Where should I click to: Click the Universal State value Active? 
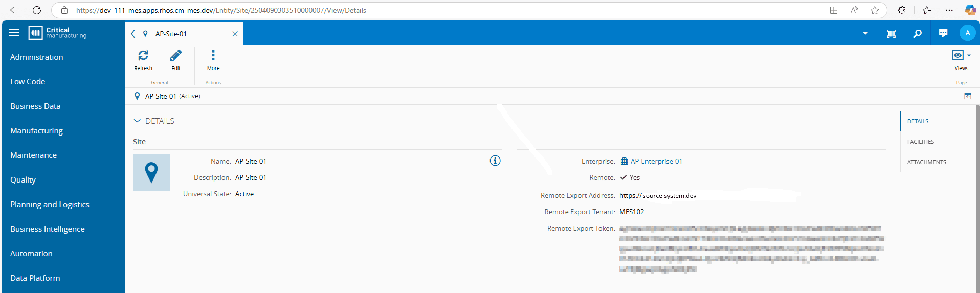click(x=244, y=194)
